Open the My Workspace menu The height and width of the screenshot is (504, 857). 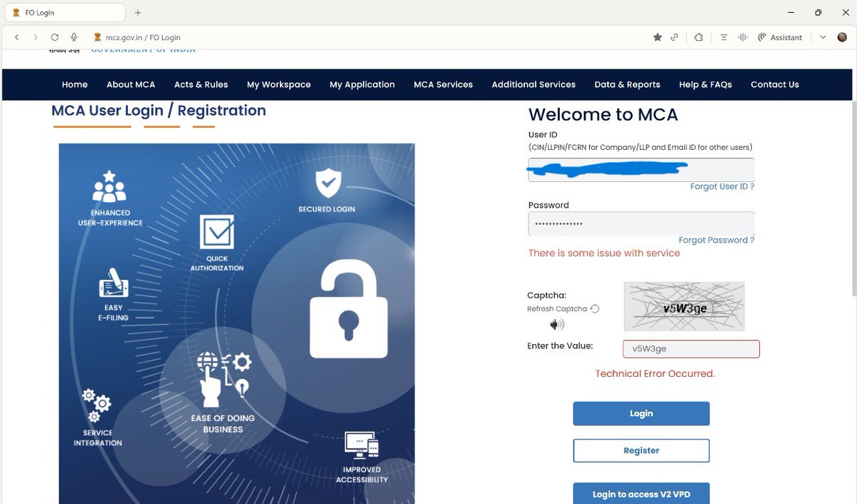(279, 84)
